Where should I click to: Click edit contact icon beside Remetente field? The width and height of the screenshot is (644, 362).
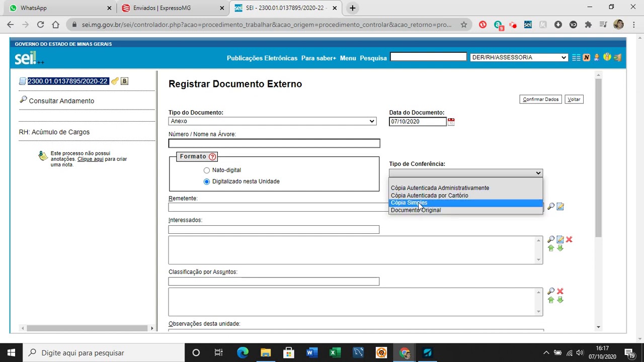(560, 206)
